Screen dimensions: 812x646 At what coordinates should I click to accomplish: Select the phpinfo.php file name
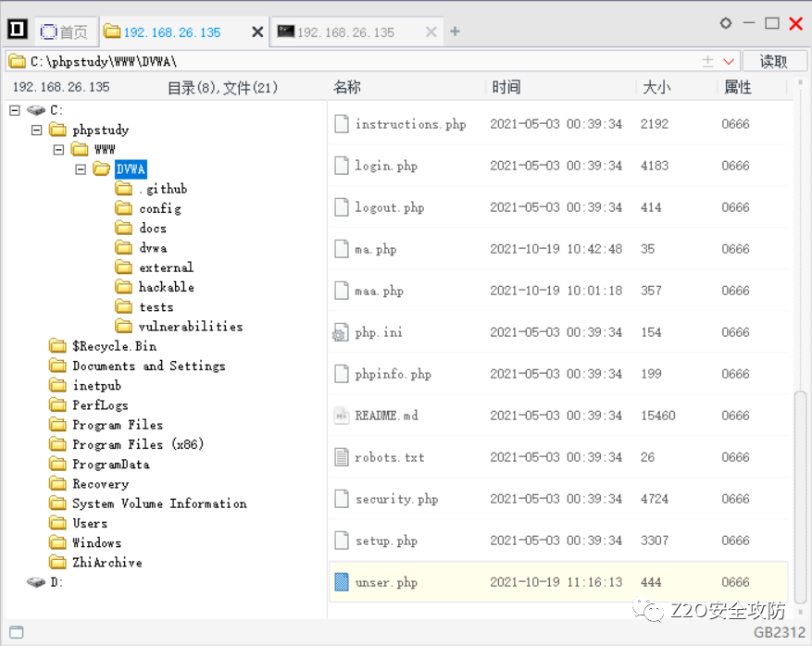(394, 374)
